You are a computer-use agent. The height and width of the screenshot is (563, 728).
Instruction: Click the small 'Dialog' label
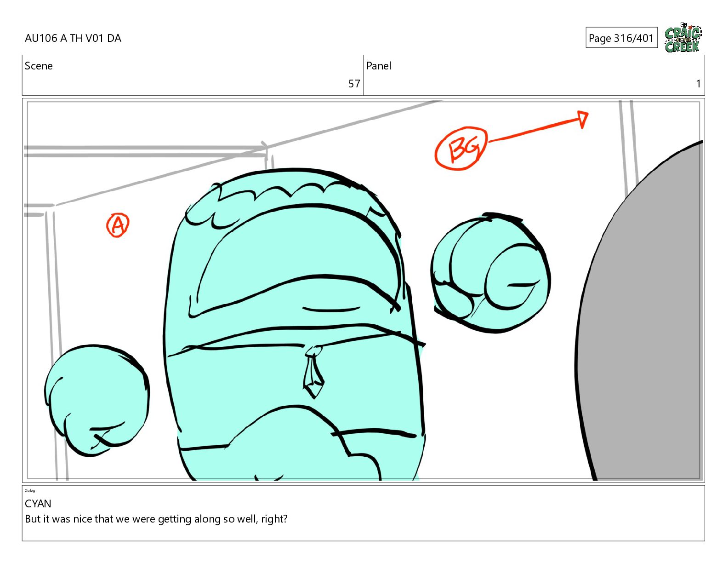[30, 490]
